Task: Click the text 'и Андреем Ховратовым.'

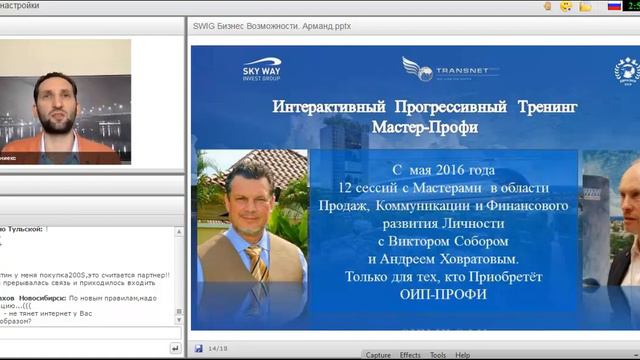Action: (x=443, y=259)
